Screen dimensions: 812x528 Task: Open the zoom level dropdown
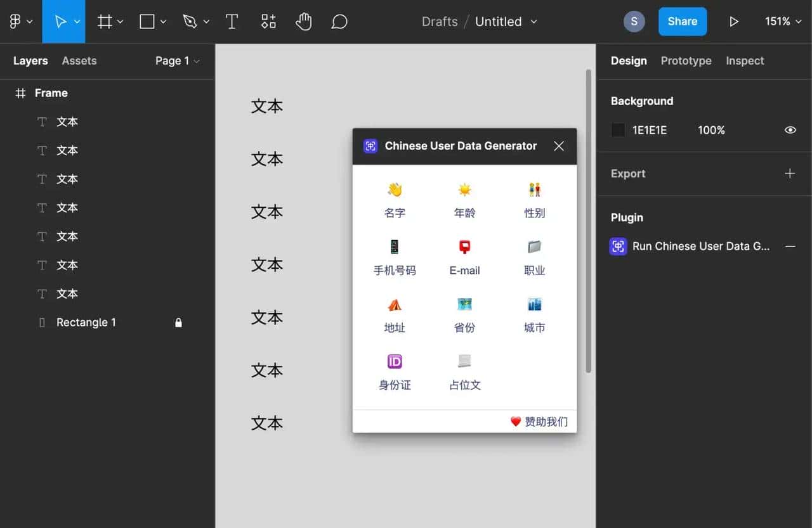pos(782,21)
